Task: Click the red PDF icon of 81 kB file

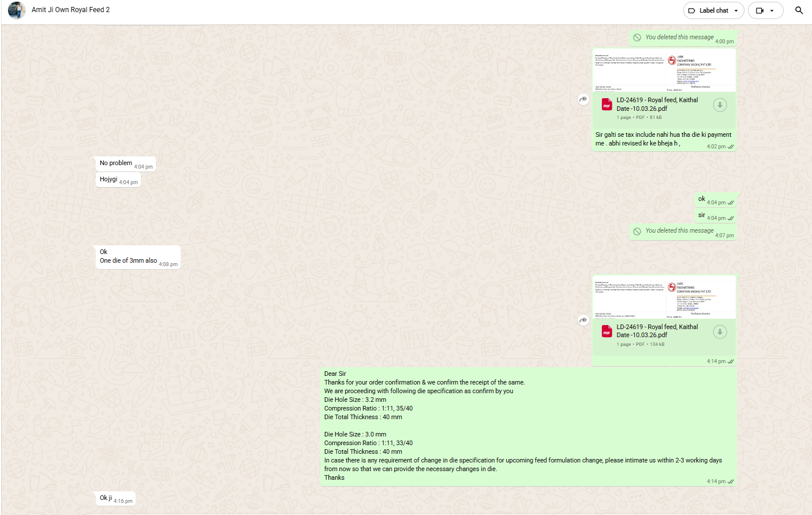Action: [x=607, y=105]
